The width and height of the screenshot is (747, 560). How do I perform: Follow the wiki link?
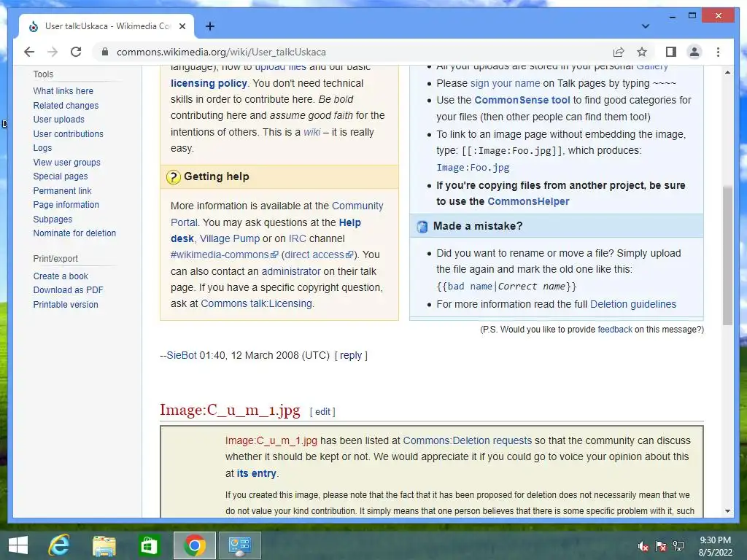[312, 132]
